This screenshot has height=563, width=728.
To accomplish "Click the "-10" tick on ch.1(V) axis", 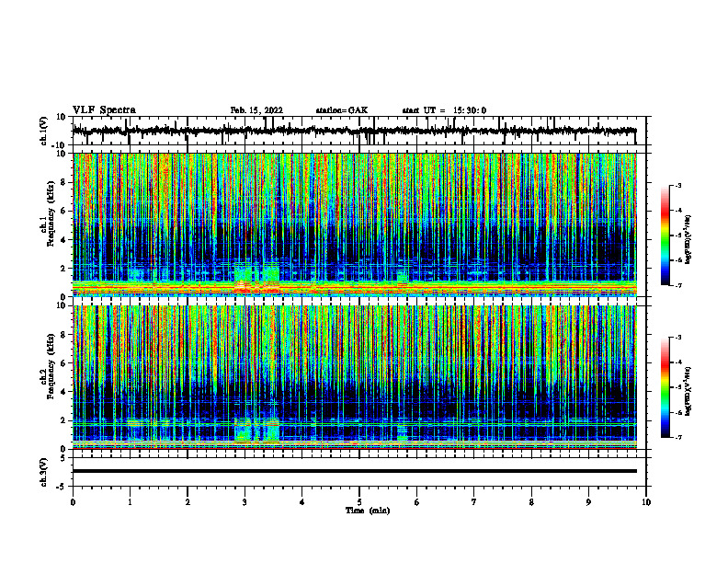I will point(60,145).
